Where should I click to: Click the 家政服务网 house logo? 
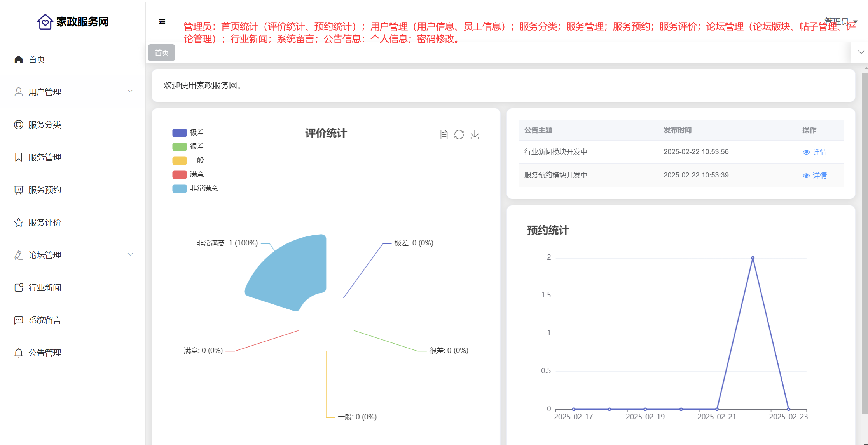[x=45, y=22]
